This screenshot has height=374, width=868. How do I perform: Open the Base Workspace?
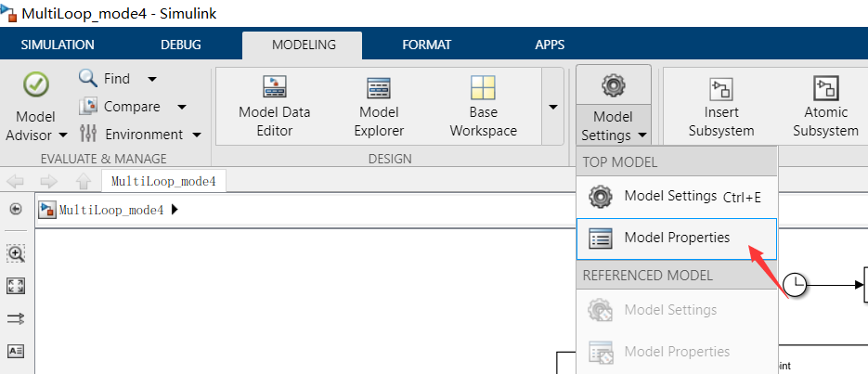pos(484,106)
